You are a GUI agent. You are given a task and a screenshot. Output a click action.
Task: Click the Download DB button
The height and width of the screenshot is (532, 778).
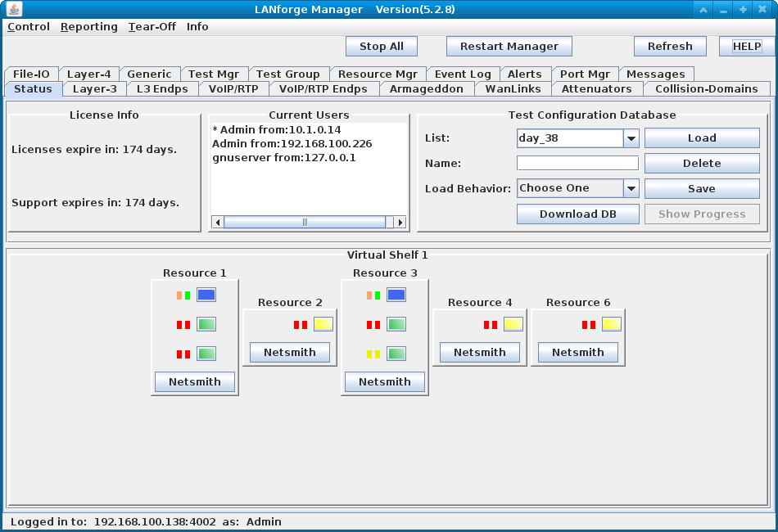[x=577, y=214]
